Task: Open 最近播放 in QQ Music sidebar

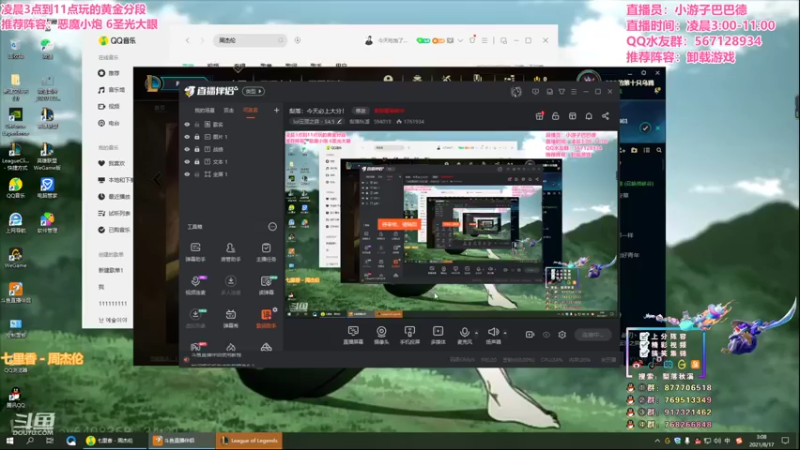Action: 114,196
